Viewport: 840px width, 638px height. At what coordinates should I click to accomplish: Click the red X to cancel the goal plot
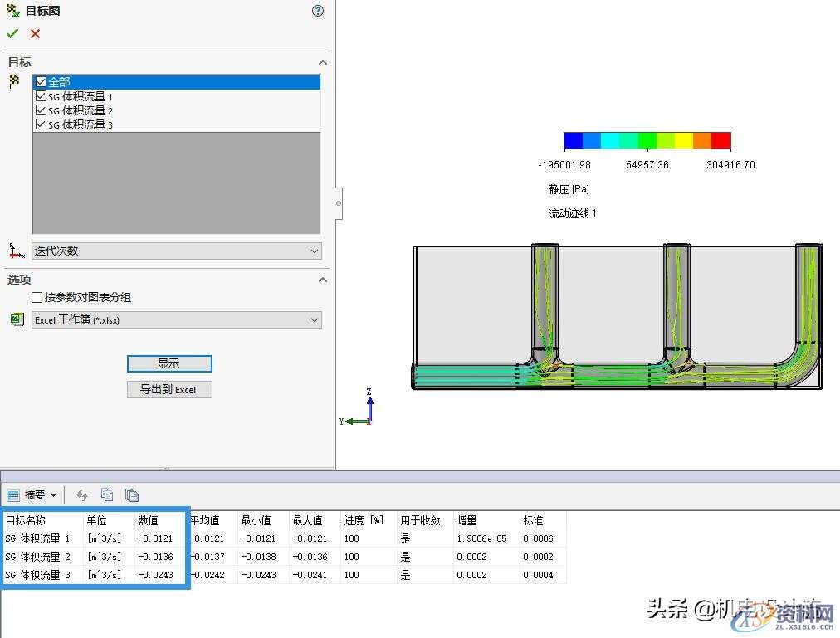coord(34,33)
